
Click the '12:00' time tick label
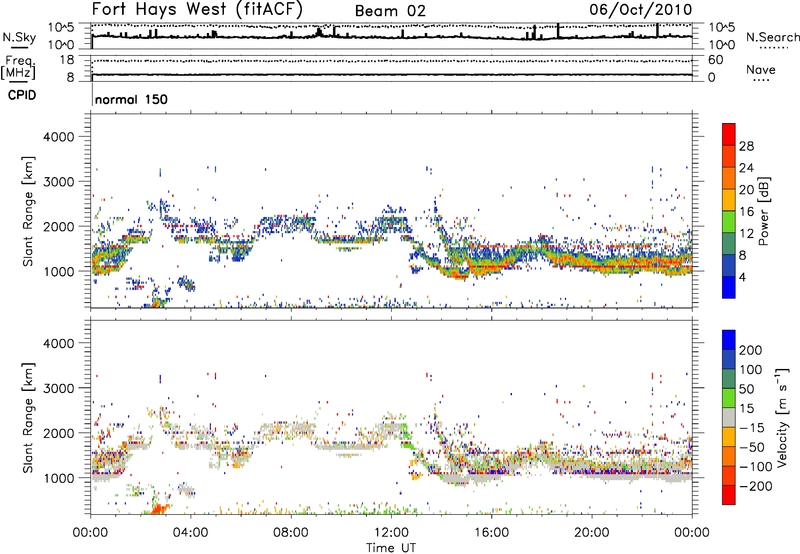pos(391,533)
